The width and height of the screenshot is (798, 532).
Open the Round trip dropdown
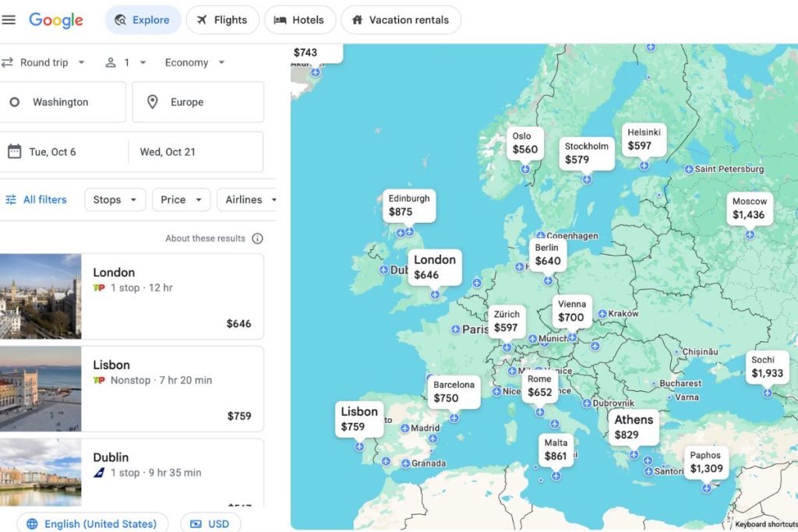[x=44, y=62]
